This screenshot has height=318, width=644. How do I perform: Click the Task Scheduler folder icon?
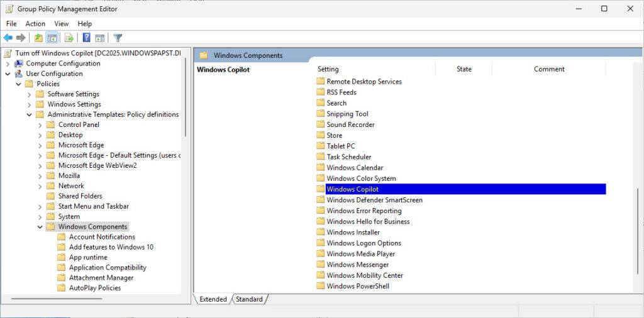pos(321,156)
